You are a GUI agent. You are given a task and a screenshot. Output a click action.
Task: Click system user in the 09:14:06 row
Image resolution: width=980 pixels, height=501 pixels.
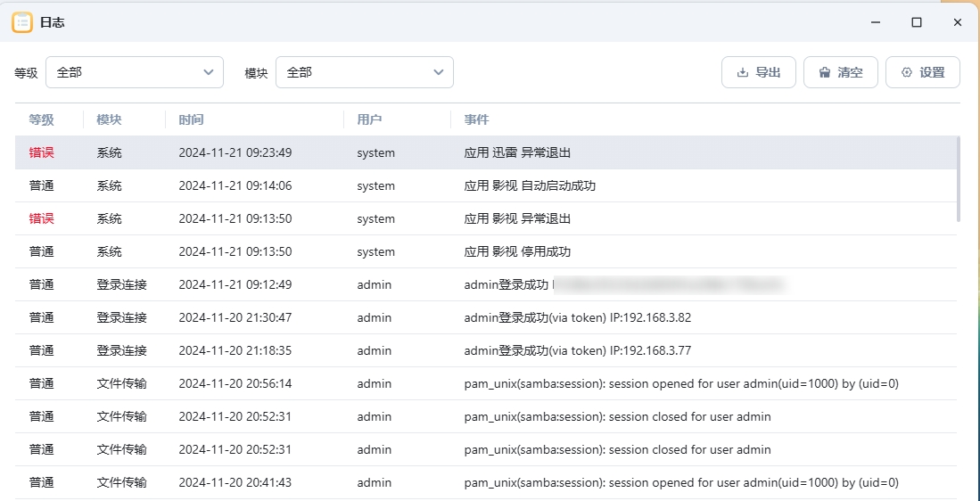(x=375, y=185)
